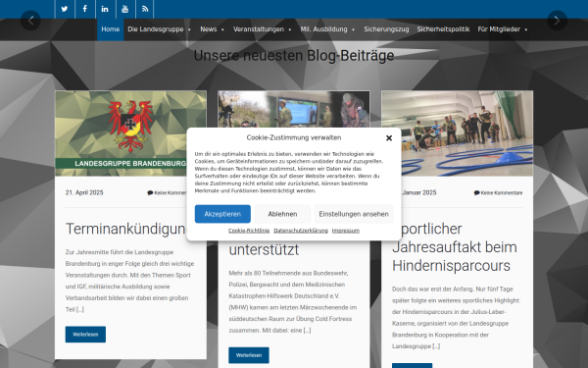Viewport: 588px width, 368px height.
Task: Open the Terminankündigung post title
Action: point(126,229)
